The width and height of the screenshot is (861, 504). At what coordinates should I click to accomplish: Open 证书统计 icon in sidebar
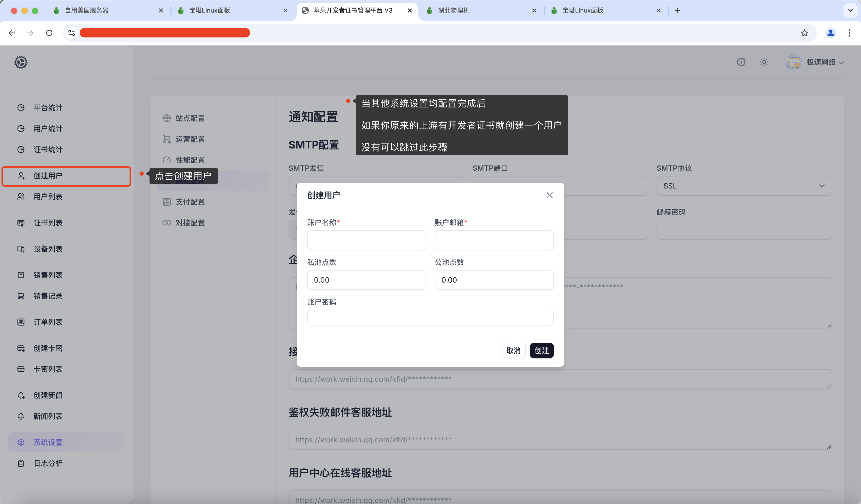click(x=21, y=149)
